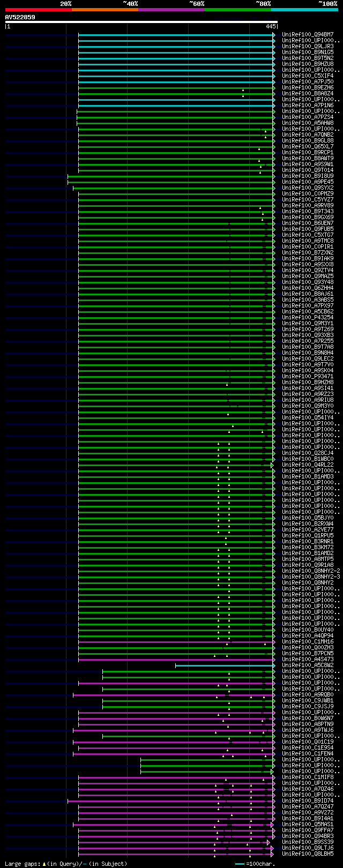The height and width of the screenshot is (868, 343).
Task: Click the 445 query end position label
Action: pos(271,26)
